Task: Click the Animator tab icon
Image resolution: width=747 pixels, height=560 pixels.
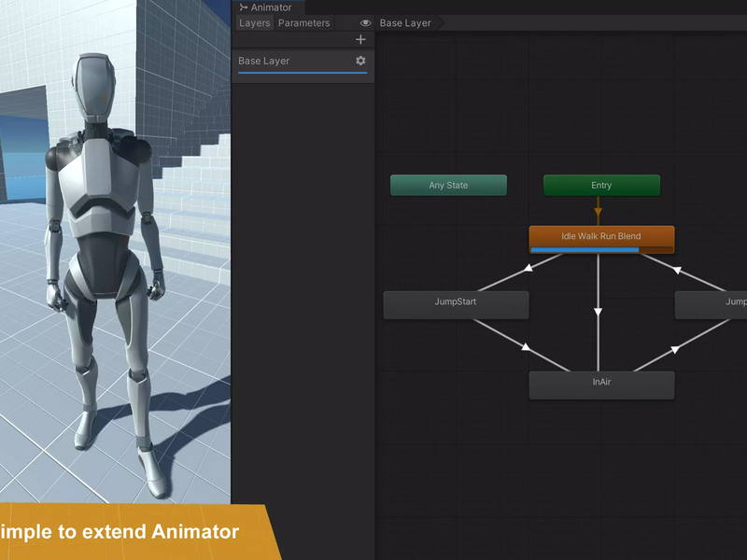Action: tap(244, 7)
